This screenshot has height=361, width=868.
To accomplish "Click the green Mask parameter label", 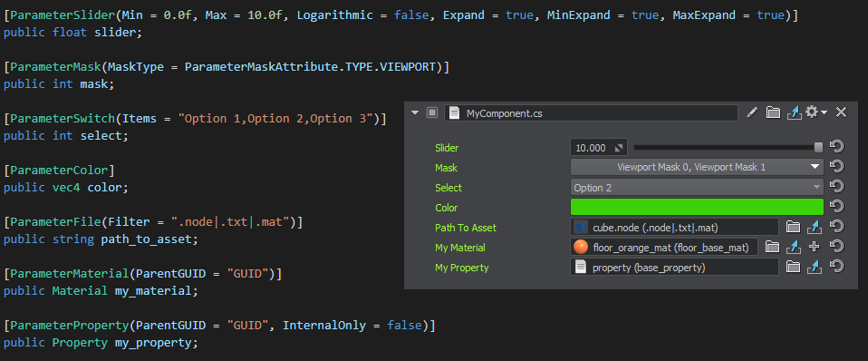I will click(x=446, y=168).
